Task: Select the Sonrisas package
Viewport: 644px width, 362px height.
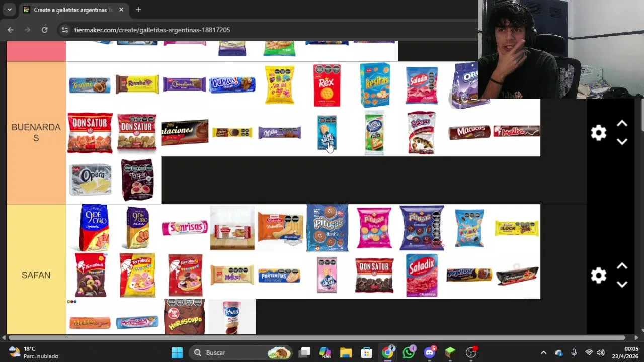Action: pos(185,228)
